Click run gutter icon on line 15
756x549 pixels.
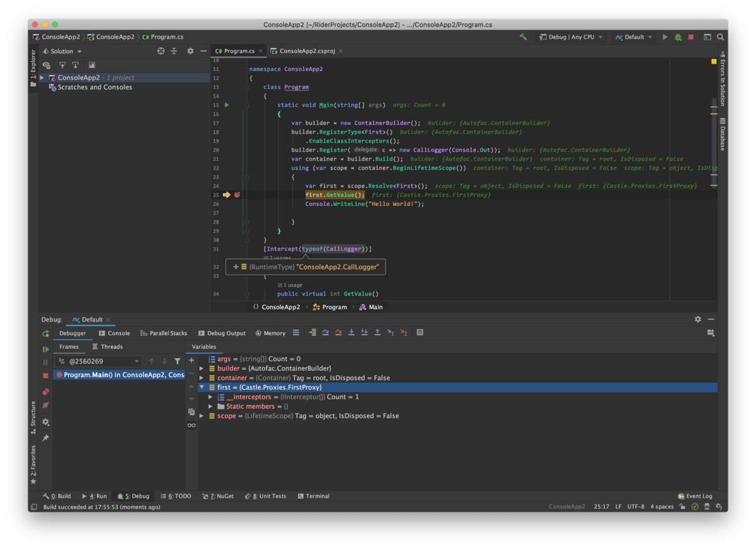click(x=227, y=105)
